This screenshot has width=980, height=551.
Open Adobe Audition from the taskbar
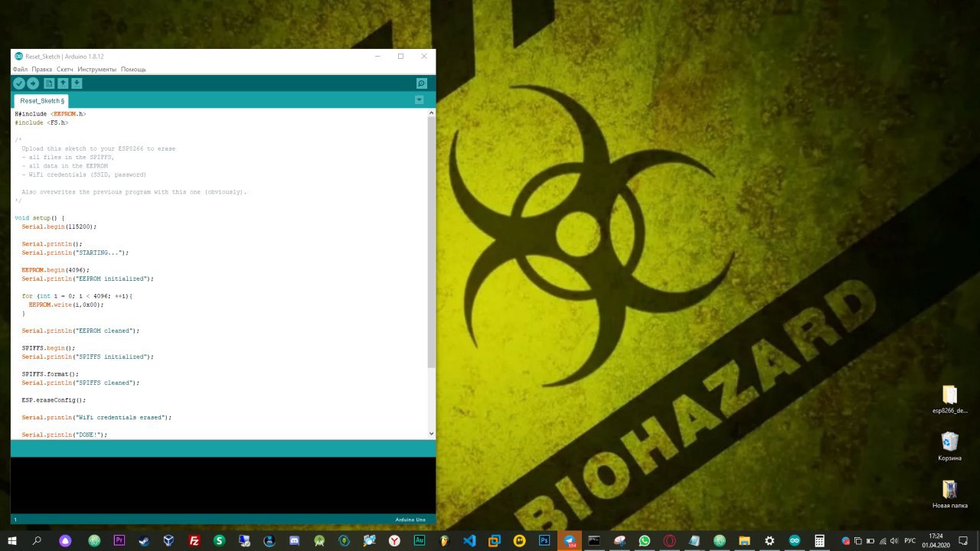[x=419, y=540]
